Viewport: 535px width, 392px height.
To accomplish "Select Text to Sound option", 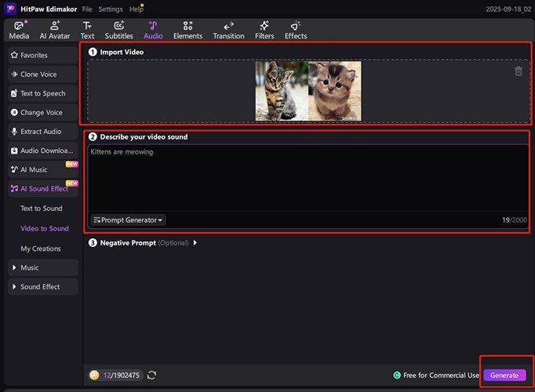I will (42, 209).
